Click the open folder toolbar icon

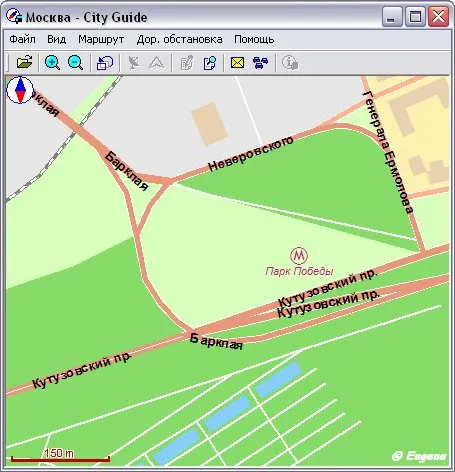[x=25, y=62]
